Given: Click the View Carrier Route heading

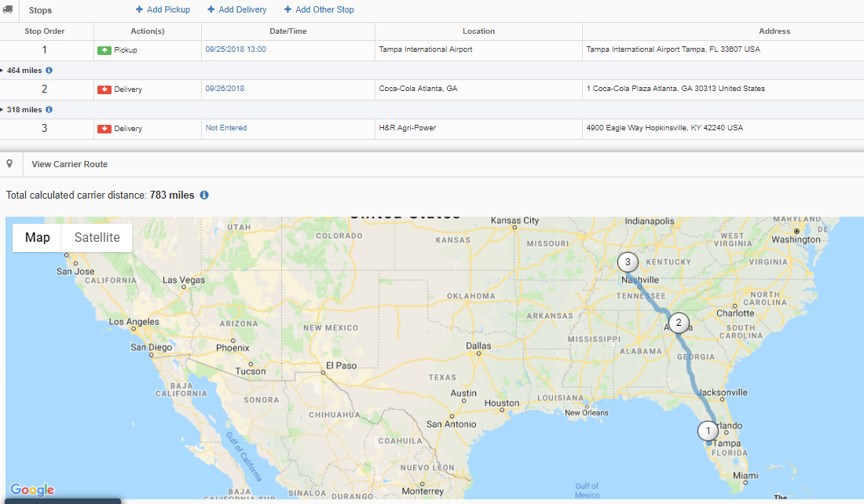Looking at the screenshot, I should click(x=69, y=164).
